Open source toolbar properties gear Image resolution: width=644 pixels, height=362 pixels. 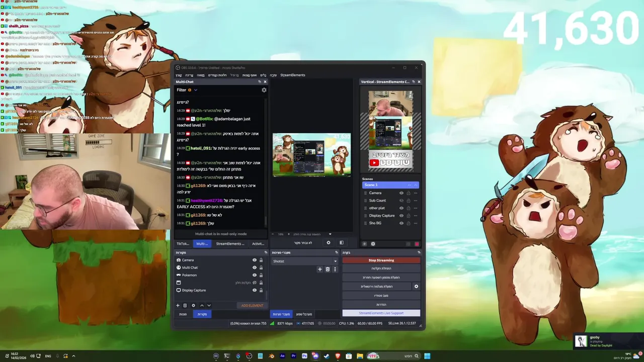tap(329, 243)
